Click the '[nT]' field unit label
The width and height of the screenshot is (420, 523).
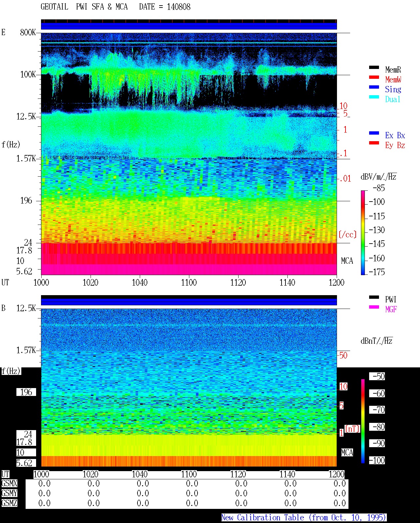coord(352,428)
